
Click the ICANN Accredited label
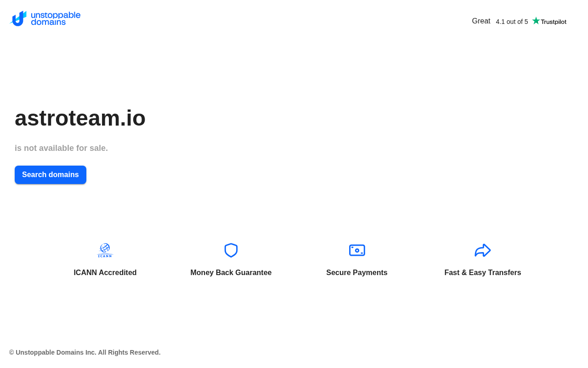pos(105,273)
